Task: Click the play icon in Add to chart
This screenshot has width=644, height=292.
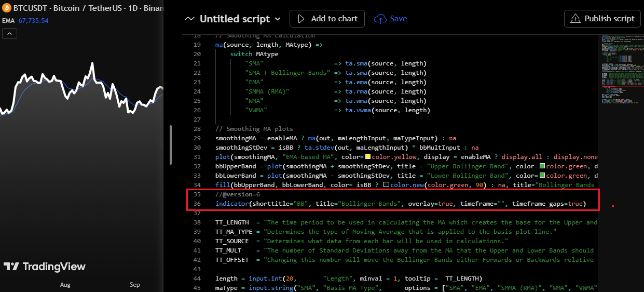Action: [301, 19]
